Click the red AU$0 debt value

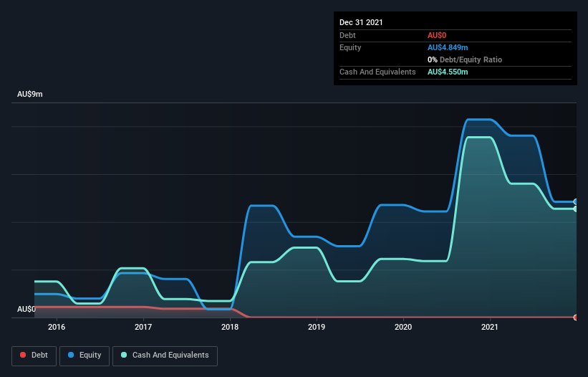point(437,35)
